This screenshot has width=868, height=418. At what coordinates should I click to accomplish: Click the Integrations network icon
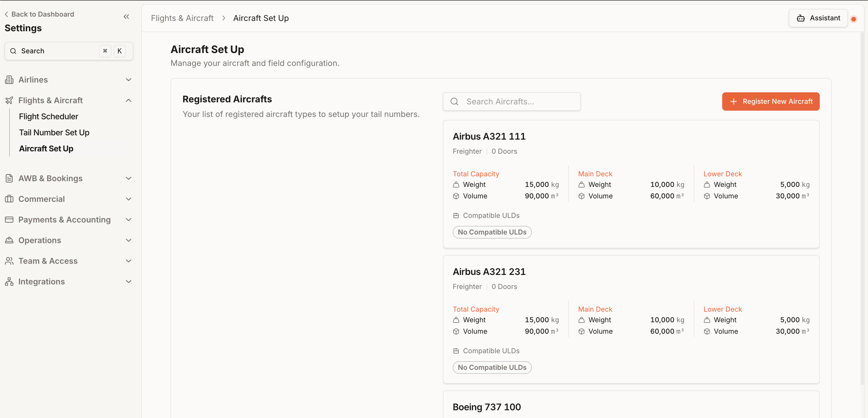9,282
